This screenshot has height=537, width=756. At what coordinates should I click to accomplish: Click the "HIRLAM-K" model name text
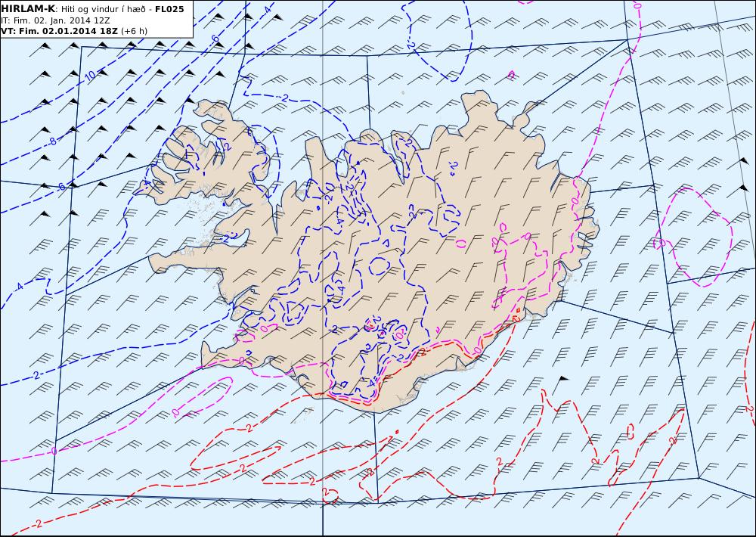click(28, 9)
